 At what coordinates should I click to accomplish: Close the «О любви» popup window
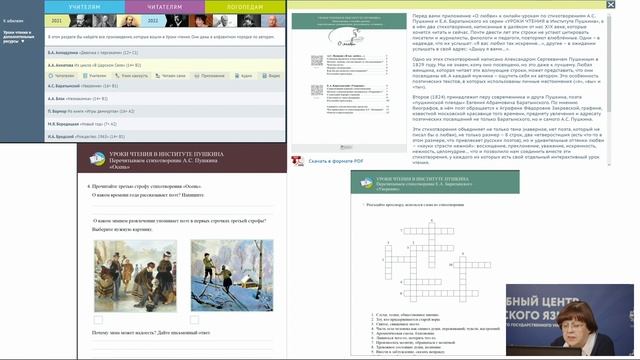(x=611, y=4)
